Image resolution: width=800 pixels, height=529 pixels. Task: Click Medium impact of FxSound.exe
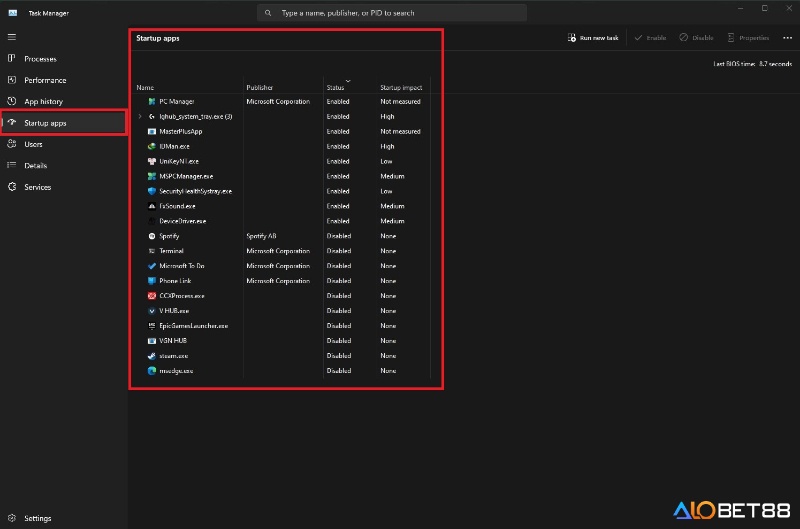[392, 206]
